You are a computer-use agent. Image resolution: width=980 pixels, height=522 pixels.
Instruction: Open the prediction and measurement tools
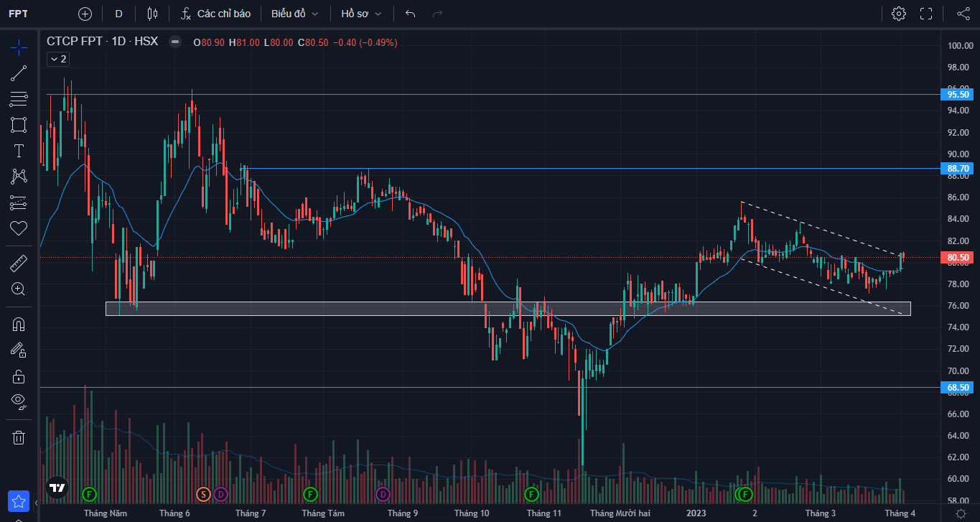point(19,202)
